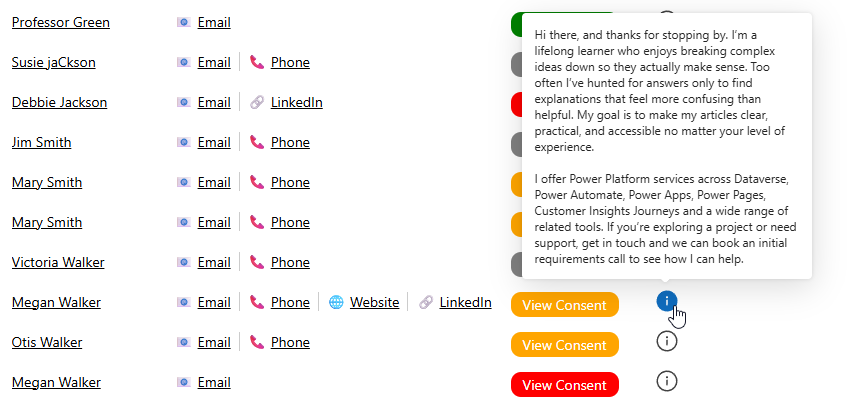This screenshot has width=868, height=418.
Task: Click the phone icon on Susie jaCkson's row
Action: [257, 62]
